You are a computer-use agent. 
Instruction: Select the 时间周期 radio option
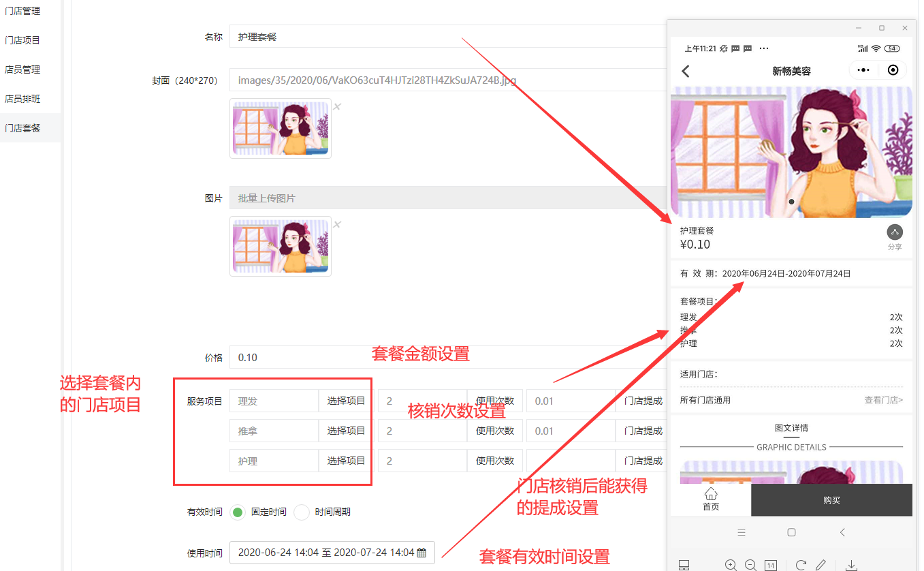point(301,512)
